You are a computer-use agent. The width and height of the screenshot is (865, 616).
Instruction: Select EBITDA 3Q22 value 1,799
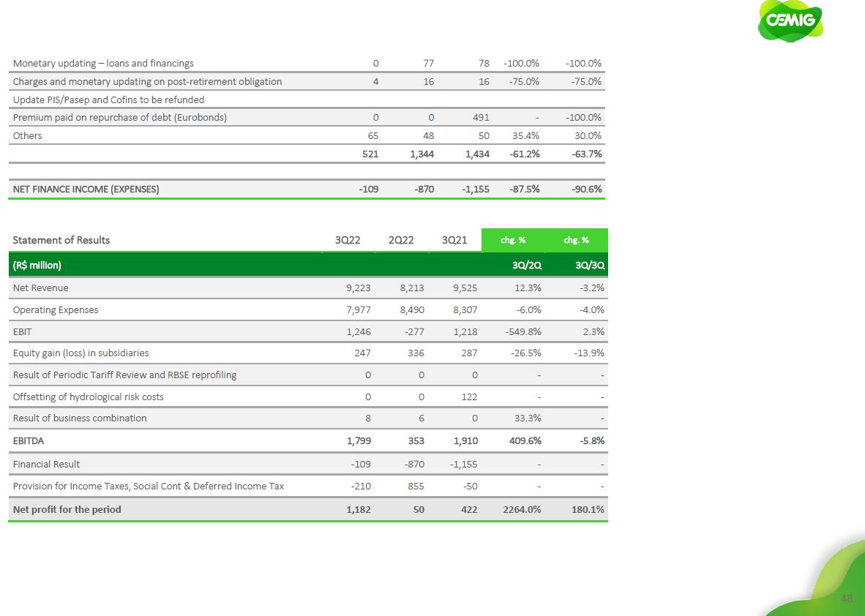[358, 441]
